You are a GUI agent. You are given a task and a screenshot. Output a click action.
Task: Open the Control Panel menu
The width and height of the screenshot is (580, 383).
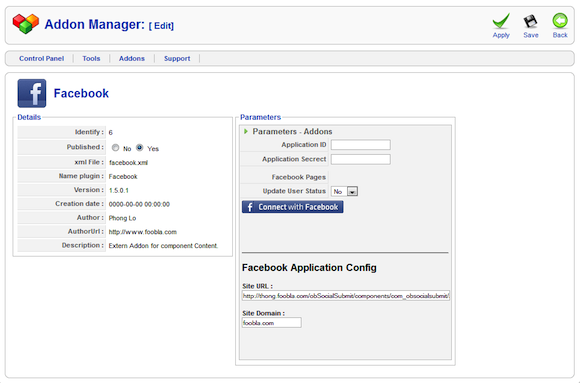[x=41, y=58]
